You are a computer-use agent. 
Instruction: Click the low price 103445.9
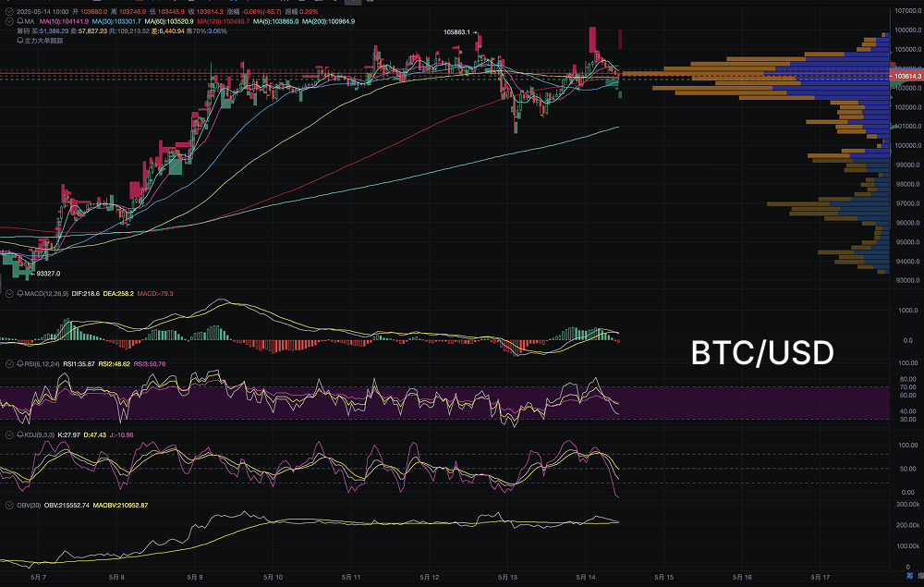171,12
